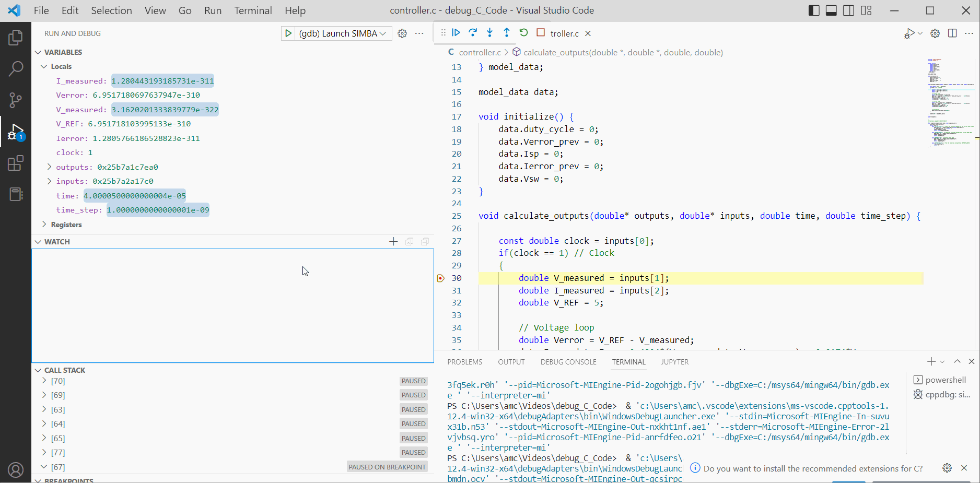Collapse the WATCH section
The width and height of the screenshot is (980, 483).
click(38, 242)
